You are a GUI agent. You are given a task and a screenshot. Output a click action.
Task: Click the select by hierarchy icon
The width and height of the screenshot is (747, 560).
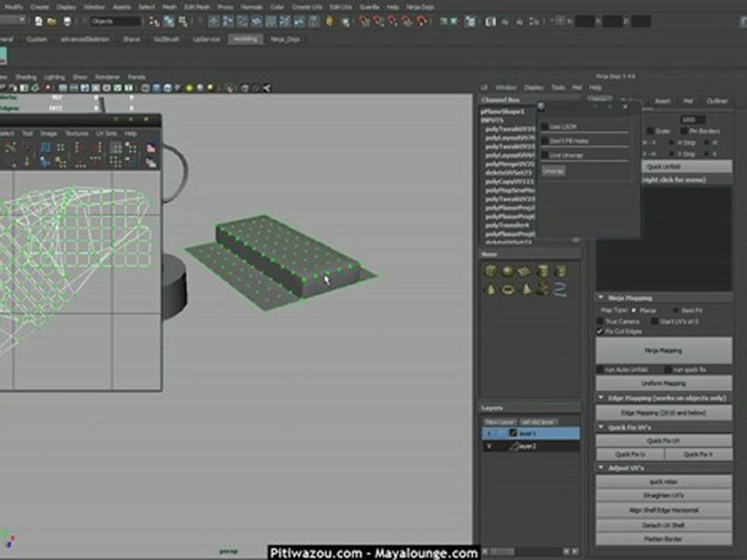pos(154,22)
